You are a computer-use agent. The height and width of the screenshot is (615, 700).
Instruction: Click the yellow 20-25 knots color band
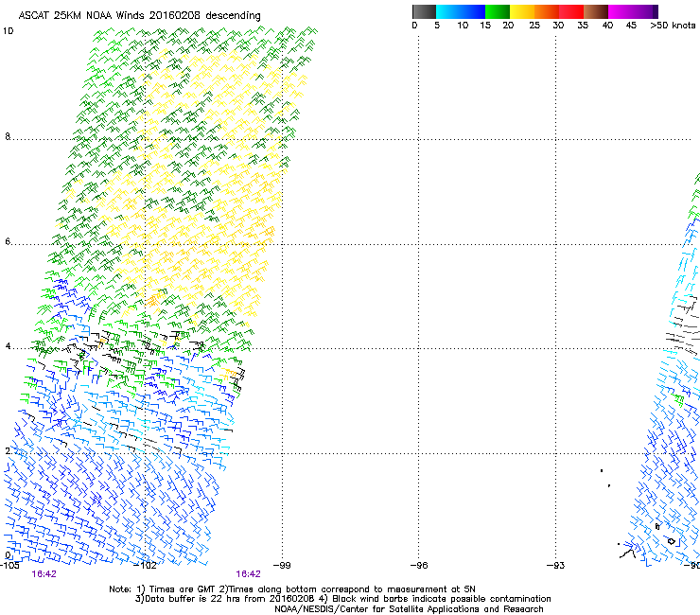click(x=522, y=11)
